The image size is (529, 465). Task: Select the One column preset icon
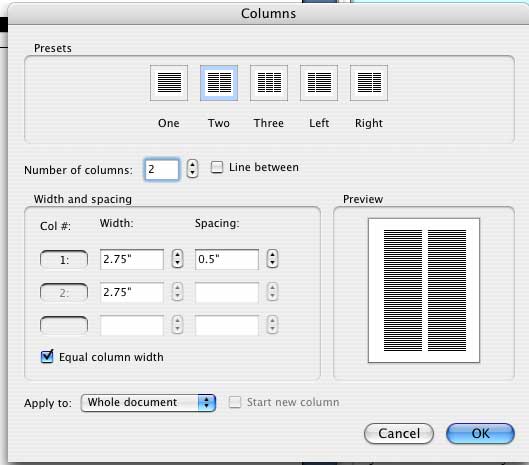tap(169, 83)
